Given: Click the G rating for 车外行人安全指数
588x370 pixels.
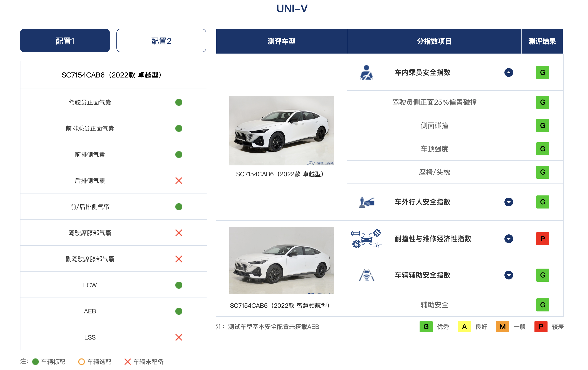Looking at the screenshot, I should (543, 202).
